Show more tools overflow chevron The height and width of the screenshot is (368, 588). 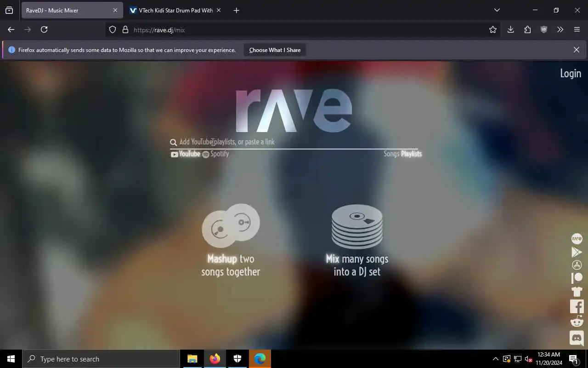point(560,29)
